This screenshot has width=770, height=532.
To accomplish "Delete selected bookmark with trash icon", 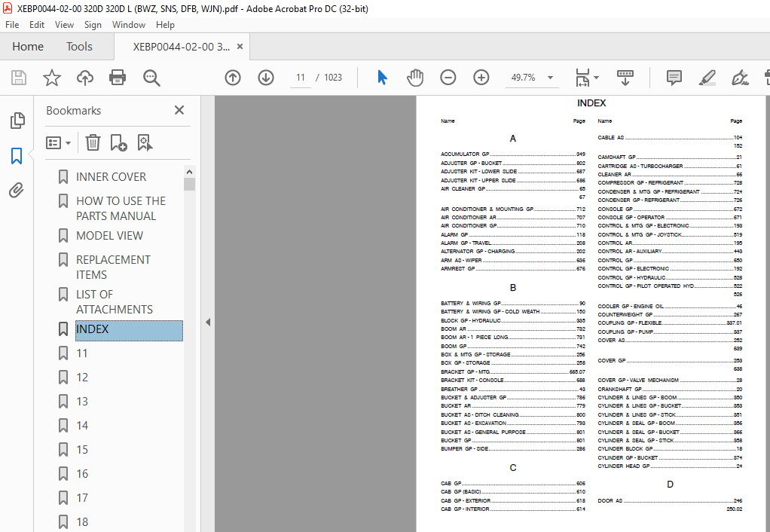I will (x=93, y=143).
